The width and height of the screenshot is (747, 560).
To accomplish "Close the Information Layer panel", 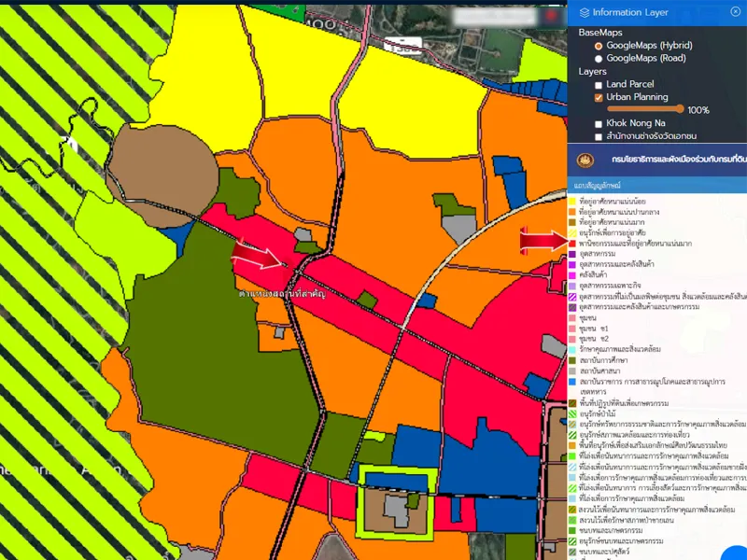I will (735, 11).
